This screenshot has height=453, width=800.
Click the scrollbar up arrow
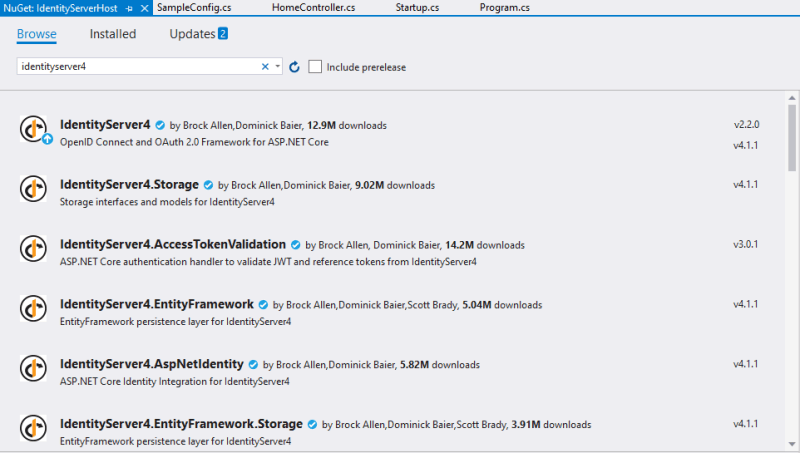(x=791, y=98)
